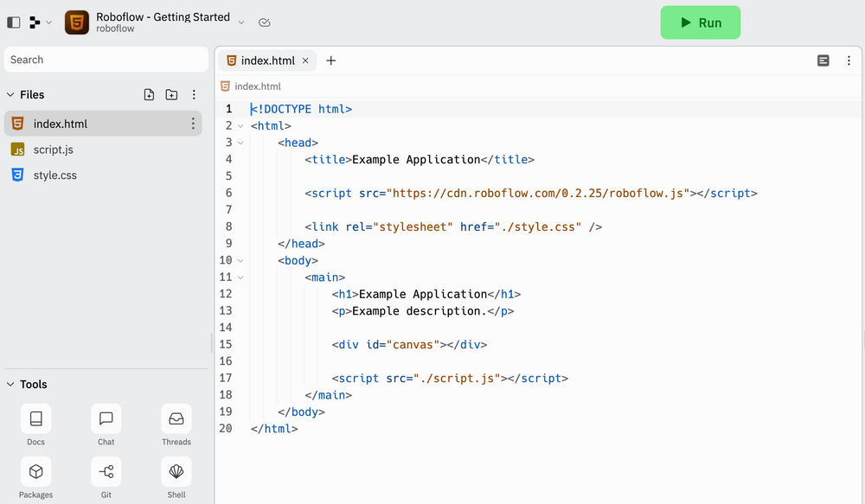The width and height of the screenshot is (865, 504).
Task: Open script.js from file list
Action: [53, 150]
